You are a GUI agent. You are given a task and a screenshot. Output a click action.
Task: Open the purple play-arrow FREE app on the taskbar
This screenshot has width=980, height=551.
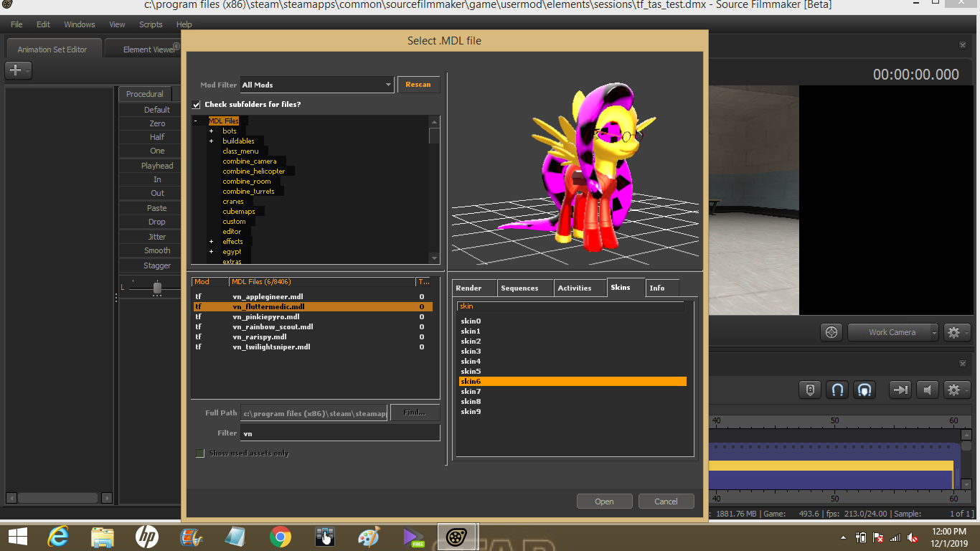[x=414, y=537]
